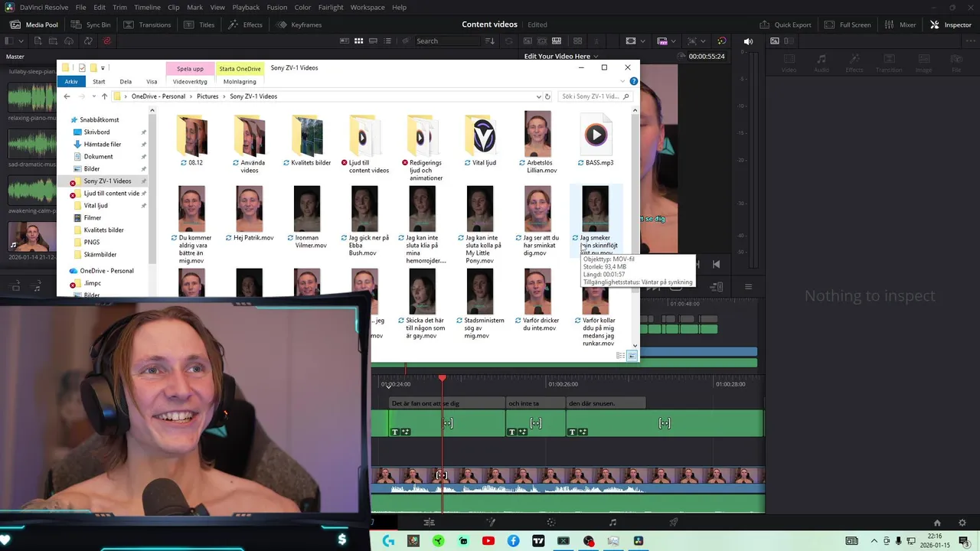
Task: Click Pictures in the breadcrumb path
Action: pos(207,96)
